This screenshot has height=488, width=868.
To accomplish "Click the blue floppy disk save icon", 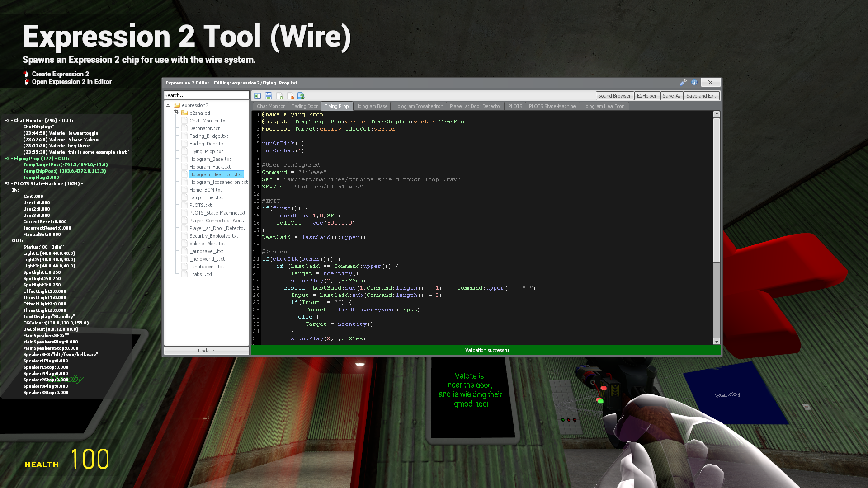I will (x=269, y=96).
